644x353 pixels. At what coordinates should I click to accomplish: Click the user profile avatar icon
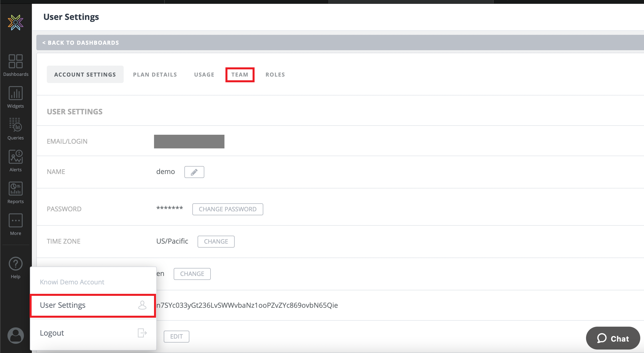[x=15, y=335]
